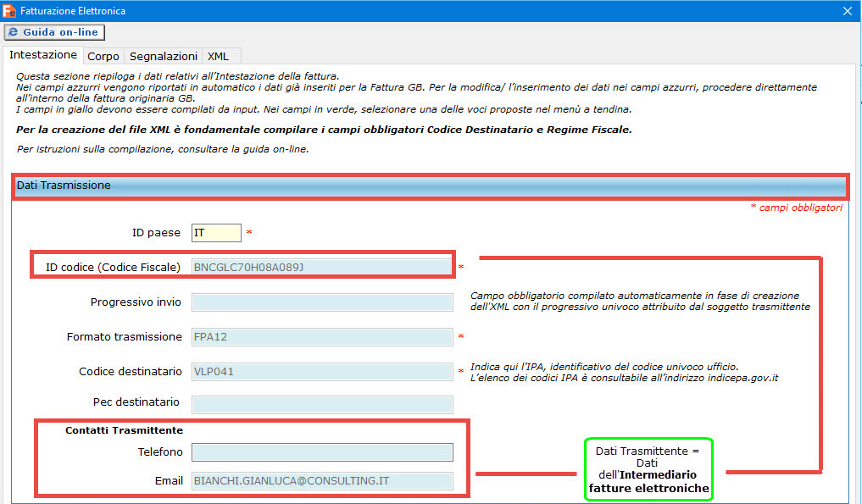Click the Pec destinatario input field
This screenshot has width=862, height=504.
tap(322, 402)
